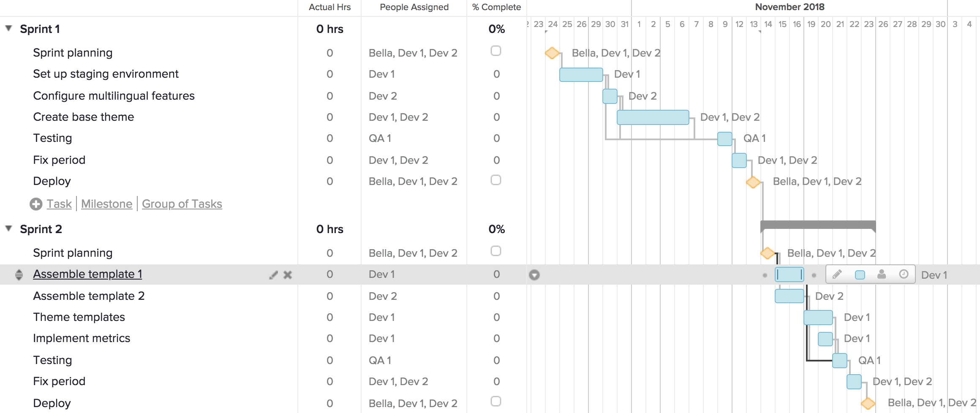Select the pencil edit icon in the task toolbar
The height and width of the screenshot is (413, 980).
[x=837, y=274]
